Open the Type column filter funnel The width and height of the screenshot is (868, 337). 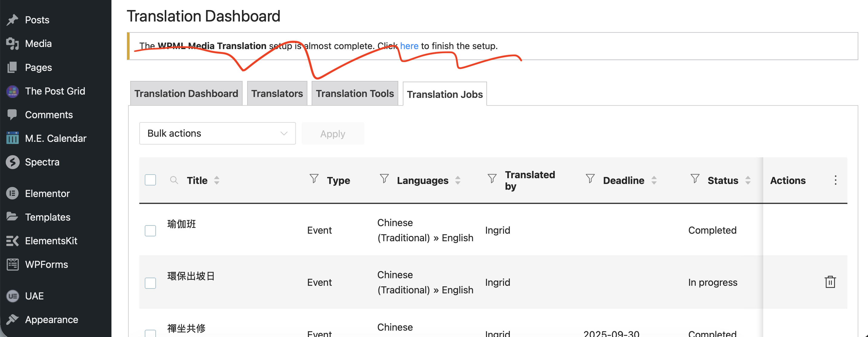click(314, 179)
